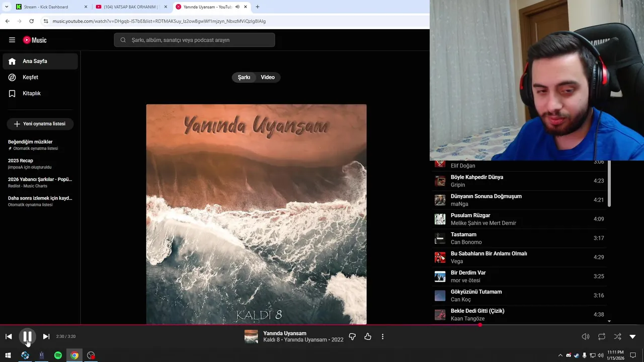The width and height of the screenshot is (644, 362).
Task: Pause the current song
Action: point(27,336)
